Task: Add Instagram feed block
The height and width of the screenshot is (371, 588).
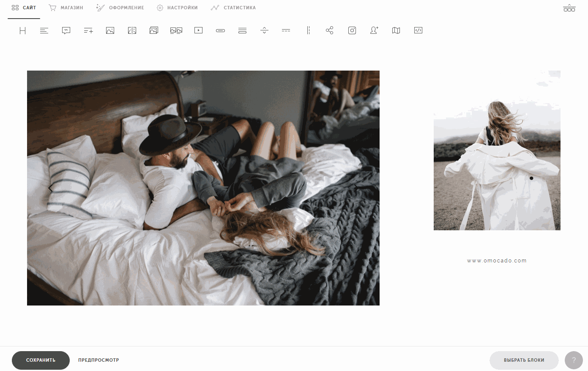Action: coord(352,30)
